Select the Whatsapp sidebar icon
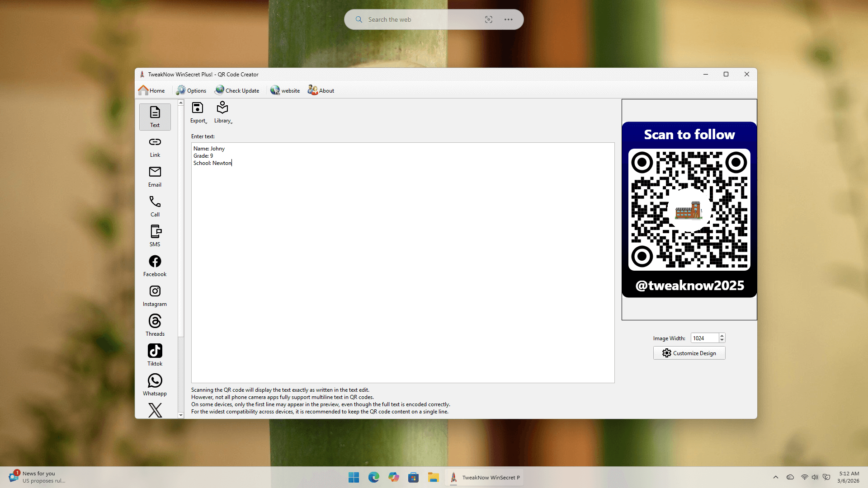868x488 pixels. (x=155, y=385)
